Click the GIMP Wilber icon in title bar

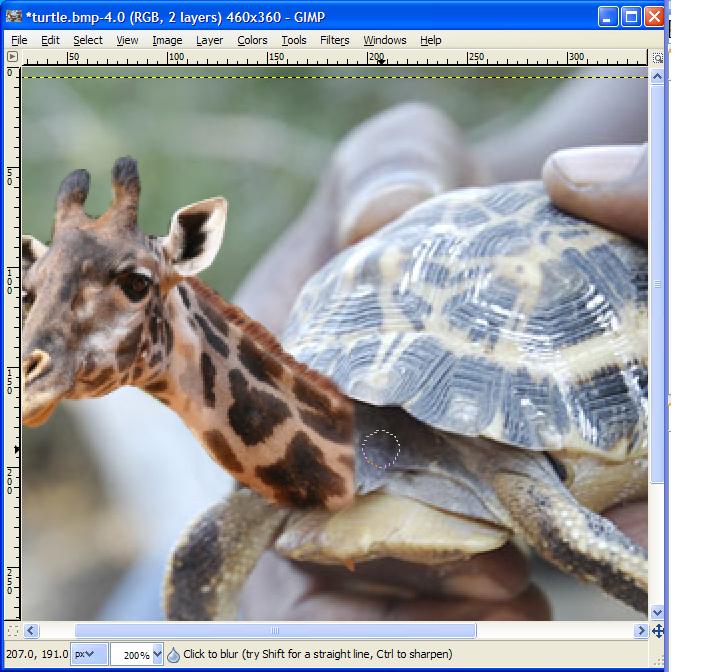pyautogui.click(x=14, y=17)
